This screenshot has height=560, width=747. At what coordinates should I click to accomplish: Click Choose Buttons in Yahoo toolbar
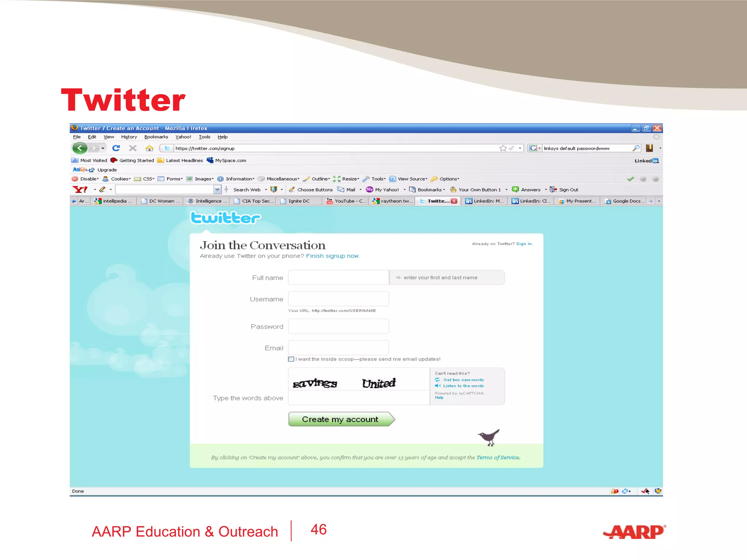(x=311, y=190)
